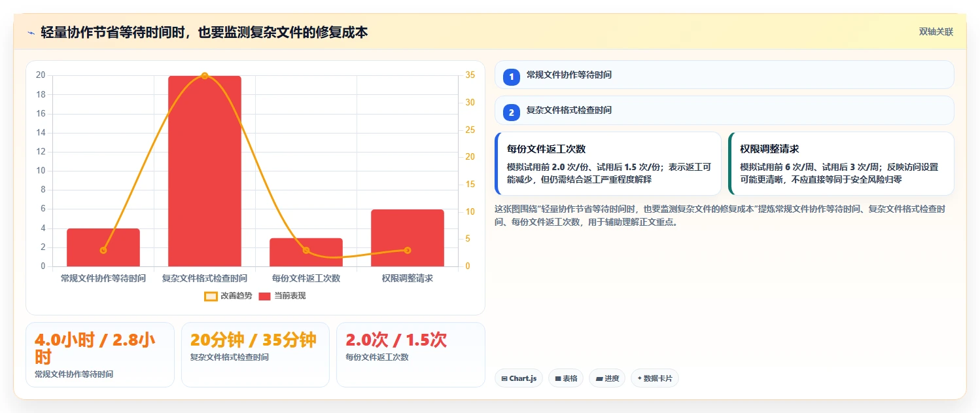Click the number 2 badge
The image size is (980, 413).
[512, 113]
